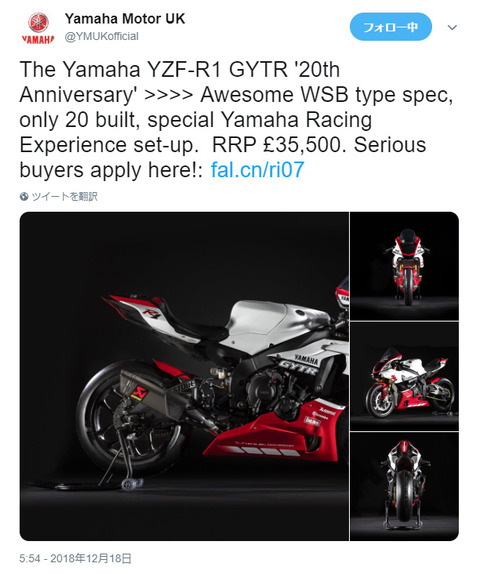Click the GYTR lettering on the fairing
Viewport: 480px width, 574px height.
297,367
